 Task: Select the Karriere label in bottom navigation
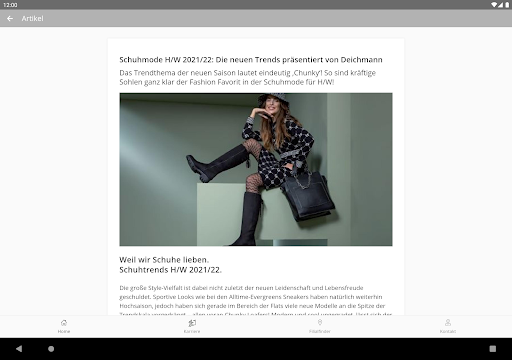192,331
